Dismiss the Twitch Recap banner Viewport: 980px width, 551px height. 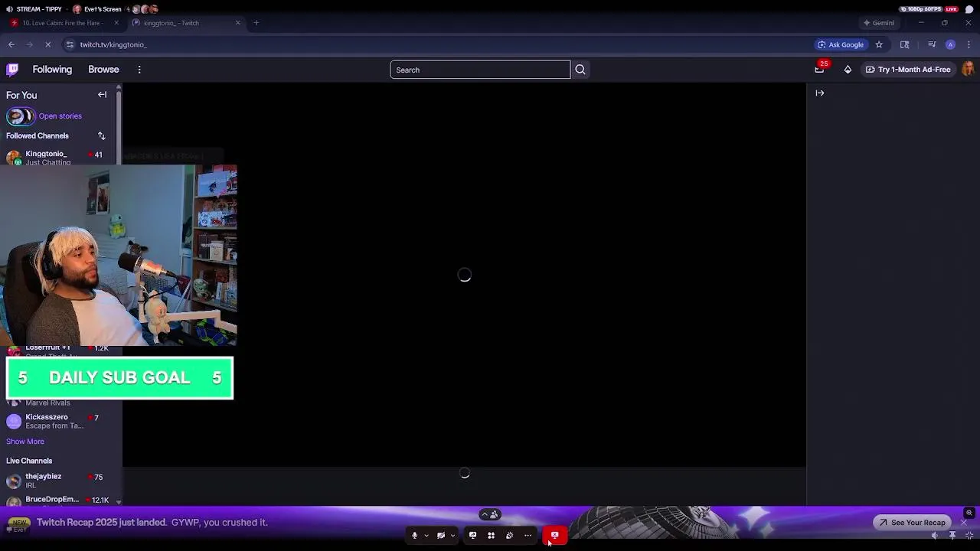pos(964,523)
